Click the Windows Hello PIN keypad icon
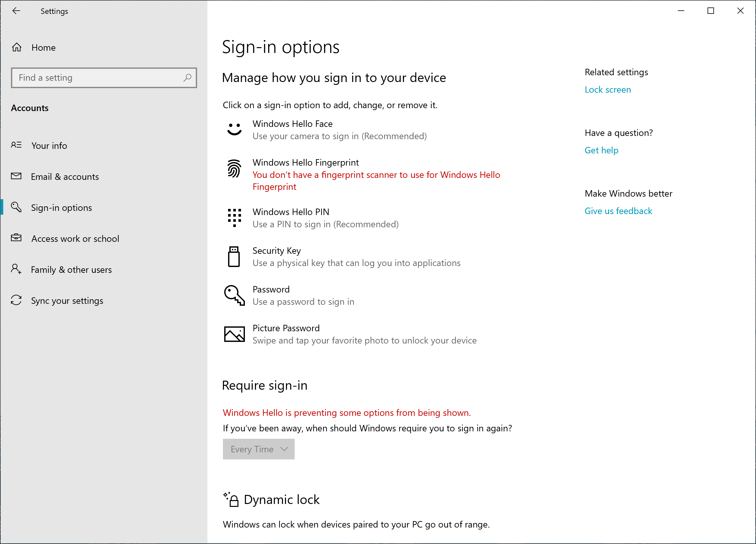This screenshot has height=544, width=756. [234, 218]
